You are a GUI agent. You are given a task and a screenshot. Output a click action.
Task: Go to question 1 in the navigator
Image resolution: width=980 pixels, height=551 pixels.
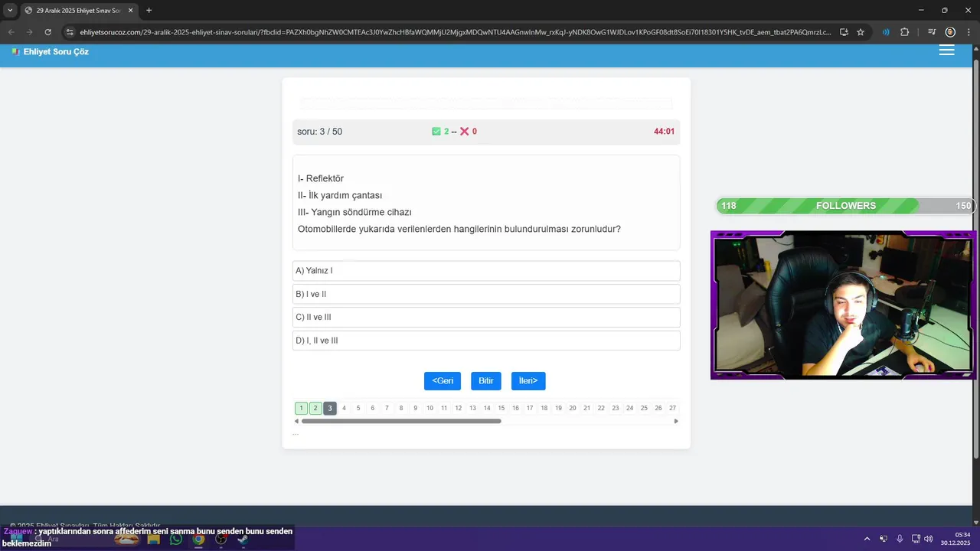click(x=302, y=409)
